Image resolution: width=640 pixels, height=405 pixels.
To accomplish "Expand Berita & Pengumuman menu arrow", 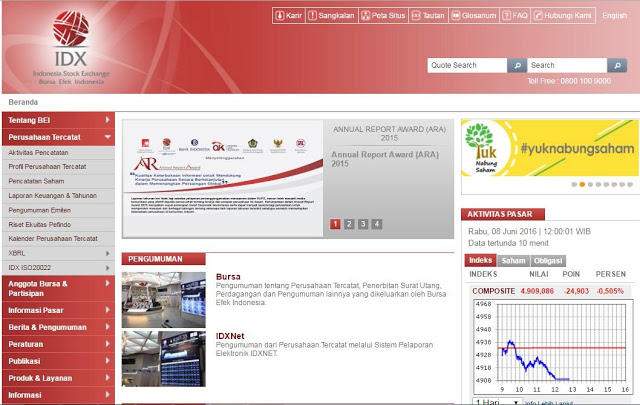I will 107,327.
